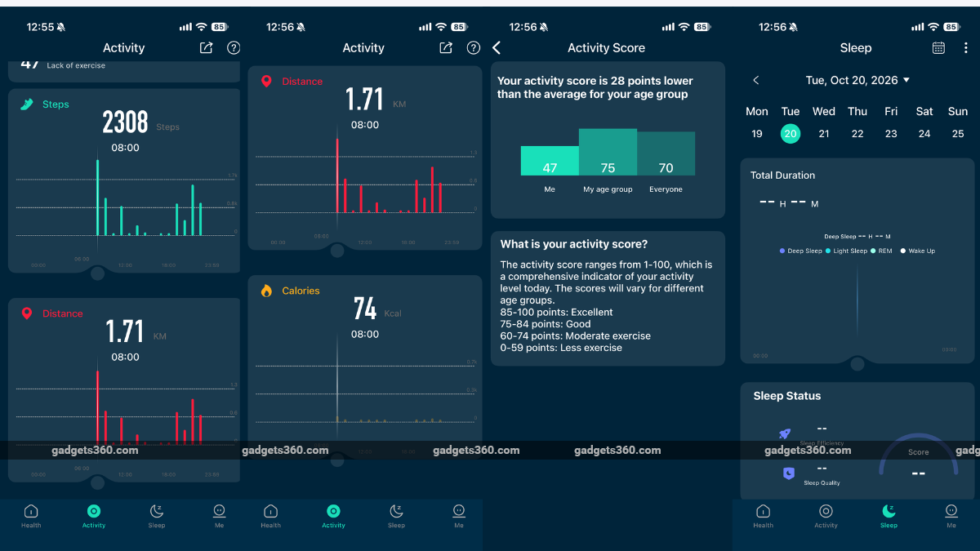Go to the previous week with the left arrow

click(x=756, y=80)
